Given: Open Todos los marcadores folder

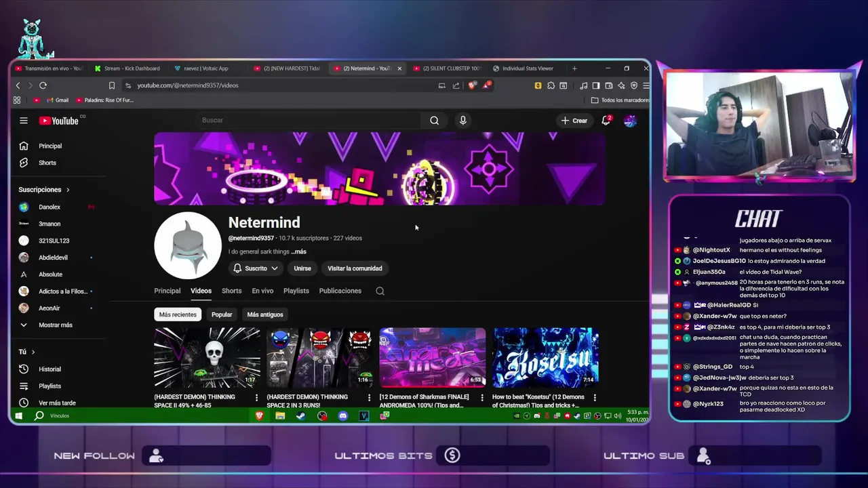Looking at the screenshot, I should click(x=620, y=100).
